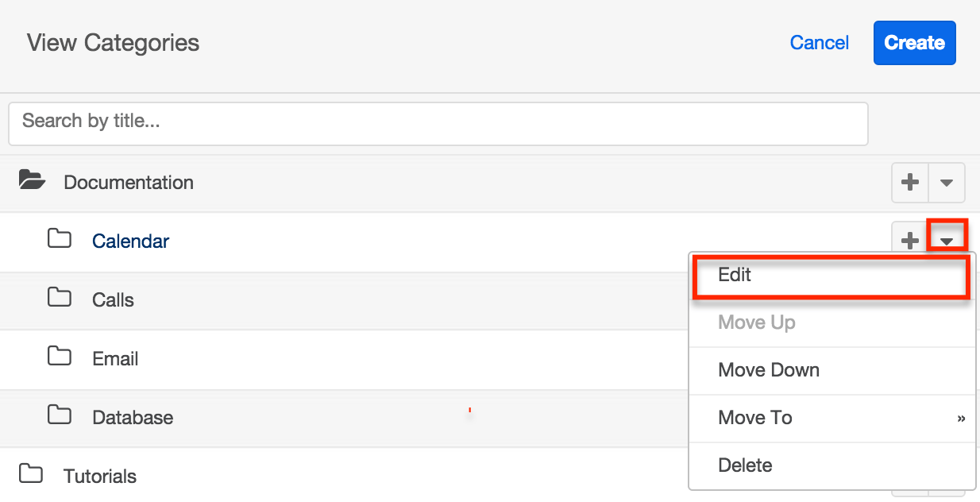Click the folder icon beside Tutorials
980x502 pixels.
[x=32, y=474]
